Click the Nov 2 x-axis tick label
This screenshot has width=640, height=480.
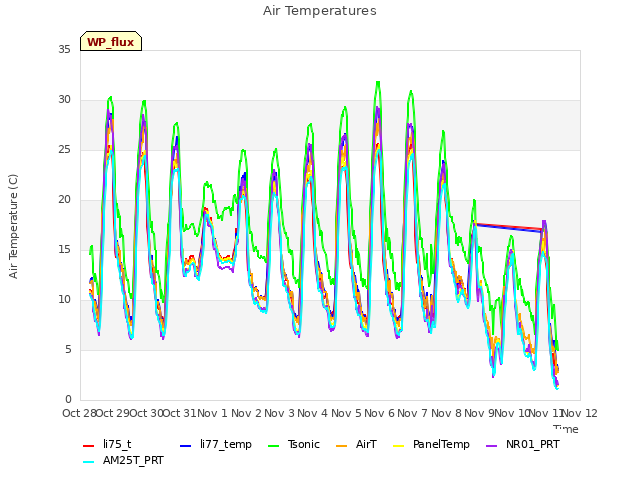[246, 414]
